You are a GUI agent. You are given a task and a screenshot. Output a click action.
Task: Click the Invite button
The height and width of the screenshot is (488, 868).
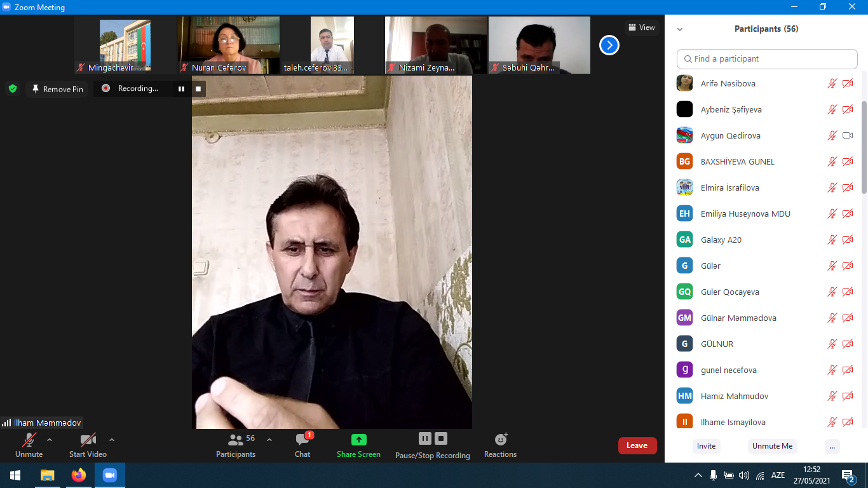(x=706, y=446)
